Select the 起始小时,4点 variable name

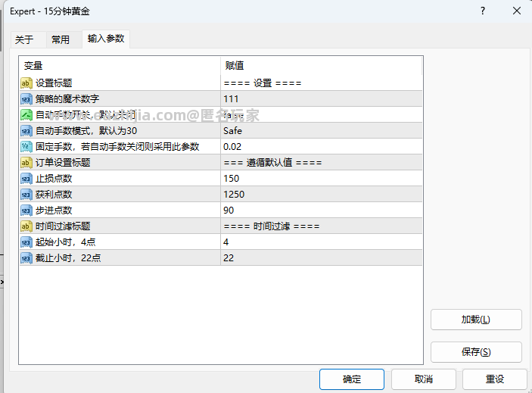66,242
